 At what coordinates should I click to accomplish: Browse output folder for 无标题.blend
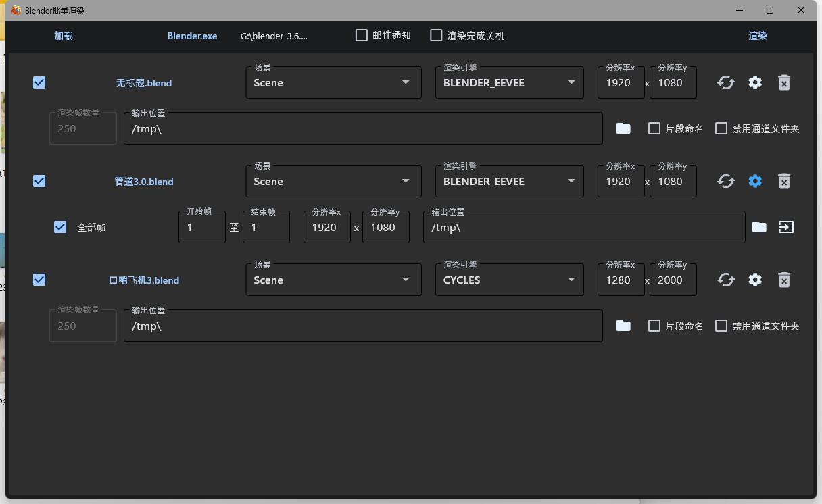click(x=623, y=128)
